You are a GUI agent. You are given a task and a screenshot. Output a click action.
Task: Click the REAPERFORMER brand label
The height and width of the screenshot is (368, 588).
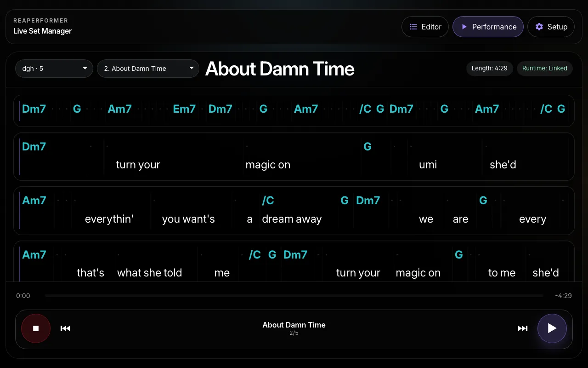(x=40, y=20)
